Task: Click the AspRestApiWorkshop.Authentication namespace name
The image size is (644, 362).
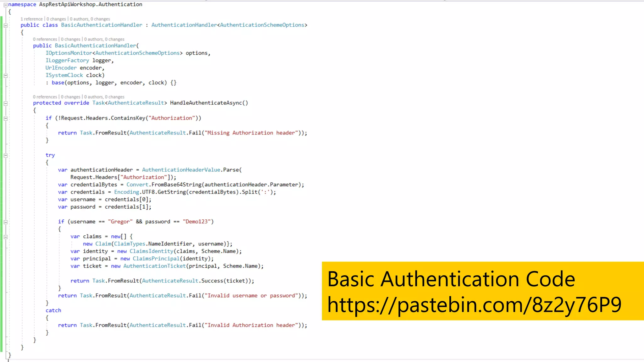Action: coord(91,4)
